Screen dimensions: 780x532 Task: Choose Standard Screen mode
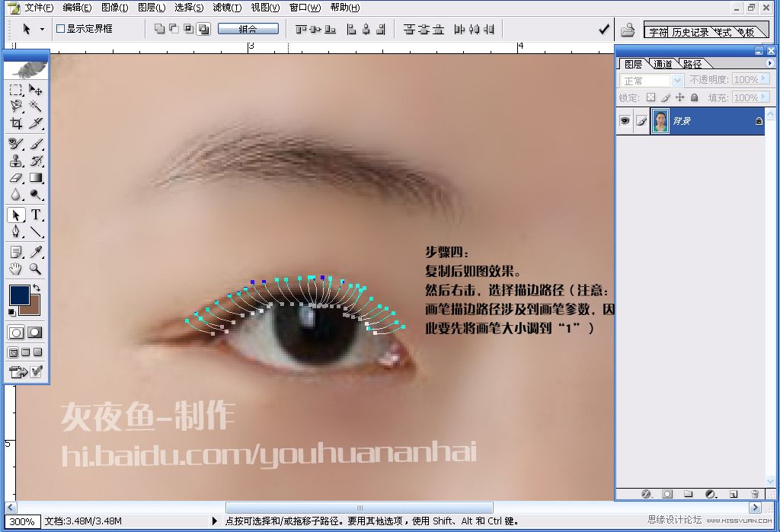click(14, 352)
